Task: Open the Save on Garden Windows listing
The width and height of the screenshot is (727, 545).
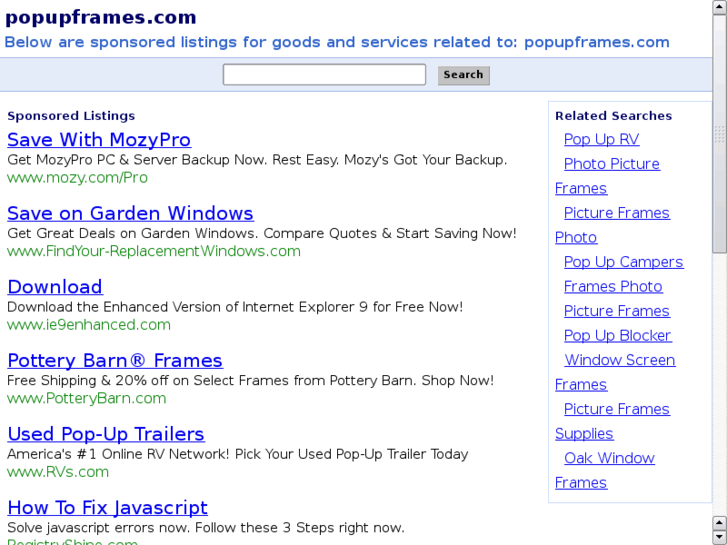Action: click(x=130, y=213)
